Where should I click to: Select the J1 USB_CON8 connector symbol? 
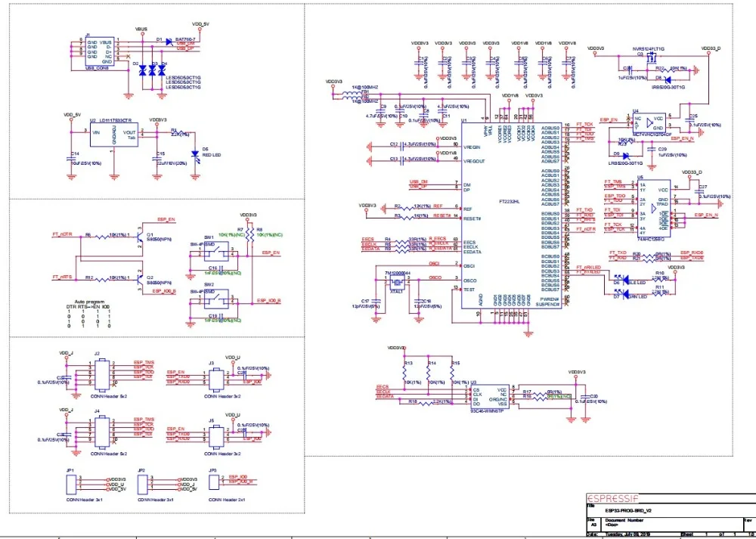(100, 51)
